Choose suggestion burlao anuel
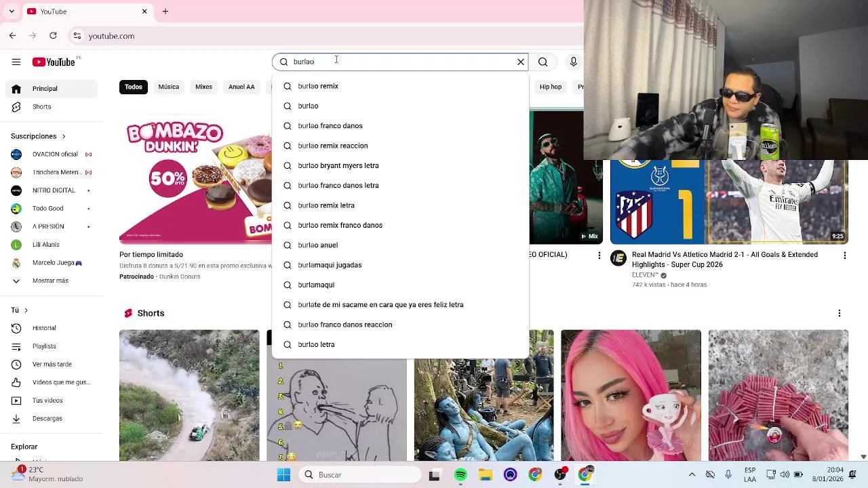The width and height of the screenshot is (868, 488). coord(400,245)
